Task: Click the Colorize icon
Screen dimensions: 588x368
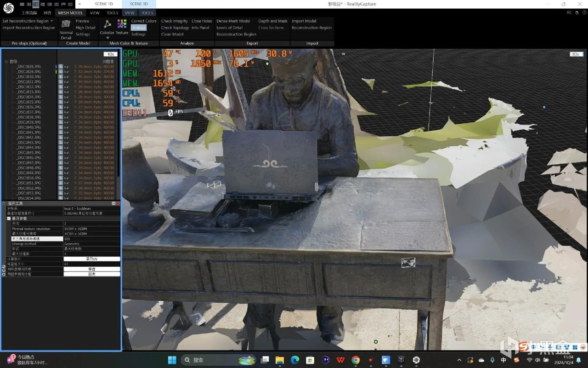Action: [x=107, y=24]
